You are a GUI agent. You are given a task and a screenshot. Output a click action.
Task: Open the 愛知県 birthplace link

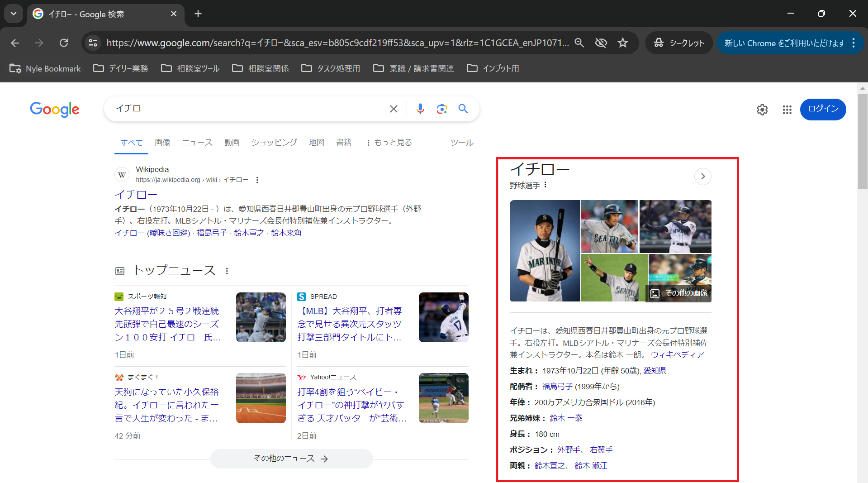coord(655,371)
